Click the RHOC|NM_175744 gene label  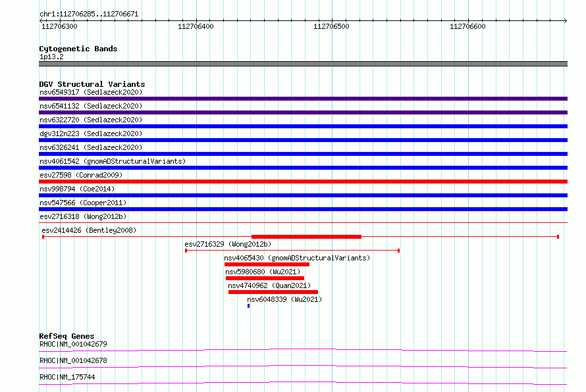(x=67, y=377)
